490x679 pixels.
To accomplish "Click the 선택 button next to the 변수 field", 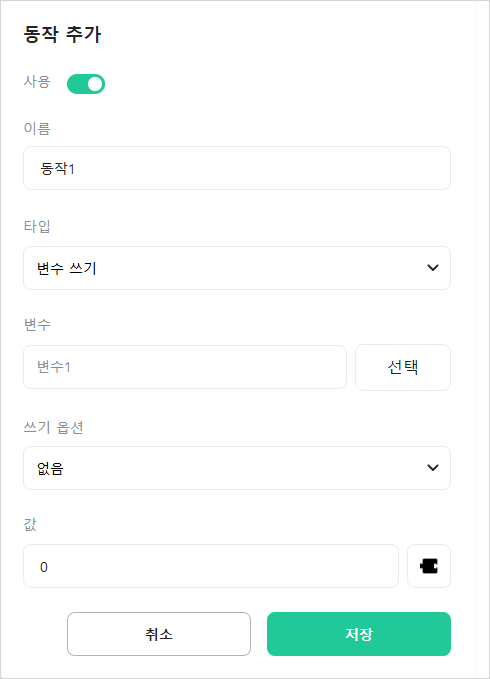I will click(x=403, y=367).
